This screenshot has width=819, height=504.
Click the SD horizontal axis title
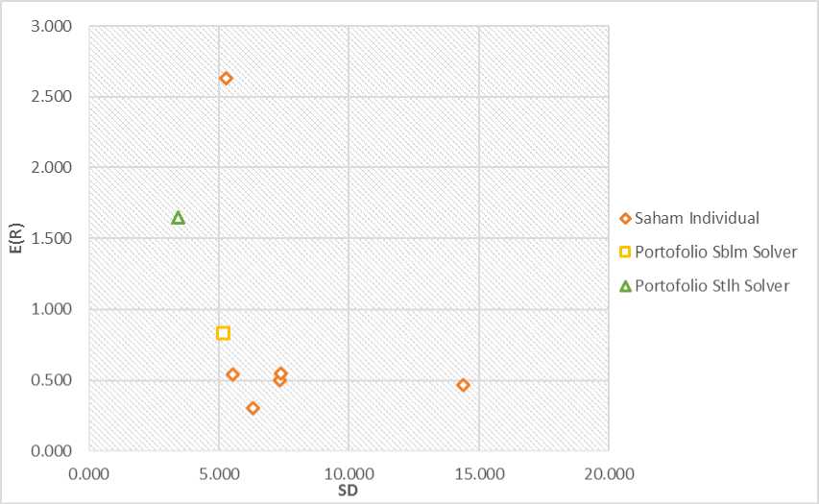348,491
